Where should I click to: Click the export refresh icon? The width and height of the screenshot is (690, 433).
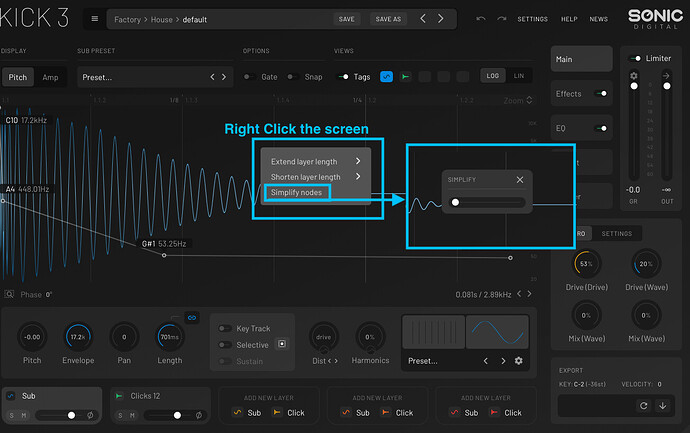coord(644,405)
